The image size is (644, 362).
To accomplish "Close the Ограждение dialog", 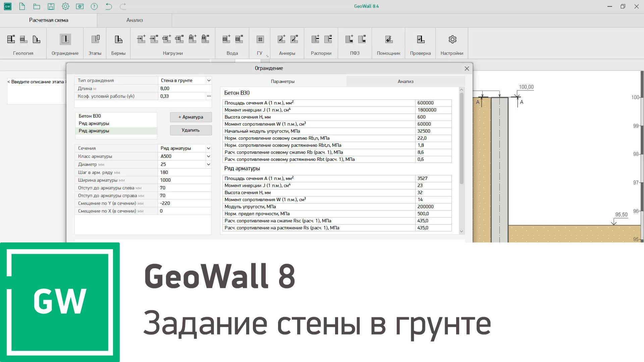I will (467, 69).
